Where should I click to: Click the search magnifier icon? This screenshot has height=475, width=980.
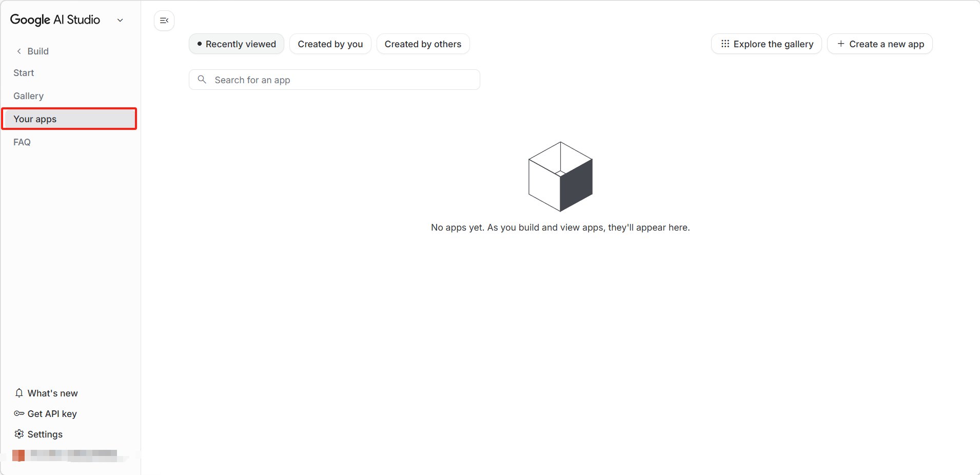[202, 80]
